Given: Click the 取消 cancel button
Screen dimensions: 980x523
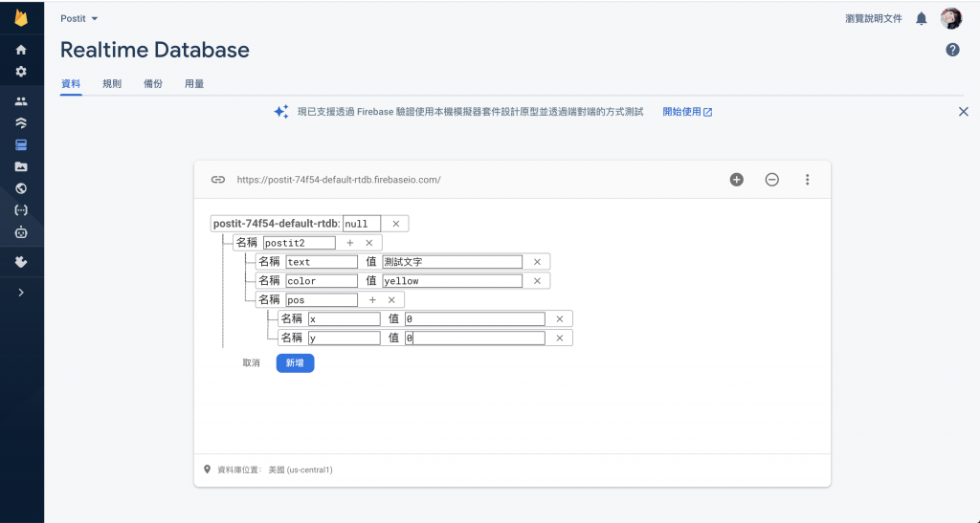Looking at the screenshot, I should (x=252, y=362).
